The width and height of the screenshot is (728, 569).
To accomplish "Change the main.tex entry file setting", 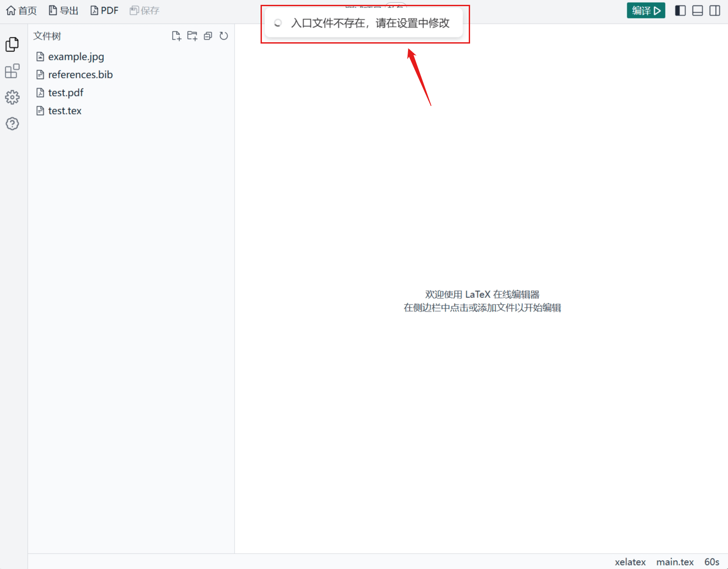I will tap(675, 562).
